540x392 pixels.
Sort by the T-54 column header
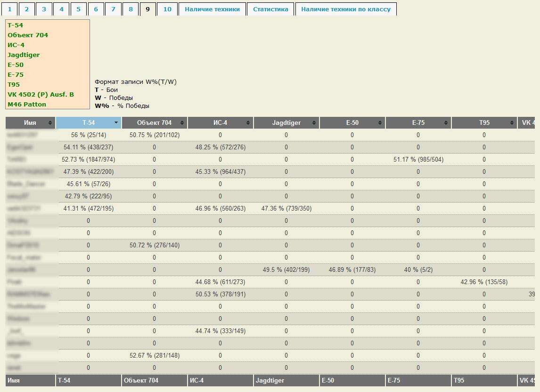coord(89,122)
